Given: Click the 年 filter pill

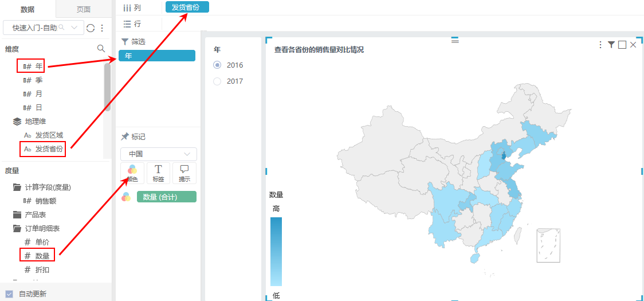Looking at the screenshot, I should 157,56.
